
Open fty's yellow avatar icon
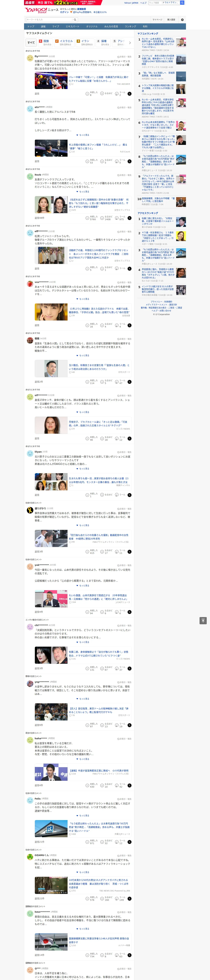coord(30,58)
